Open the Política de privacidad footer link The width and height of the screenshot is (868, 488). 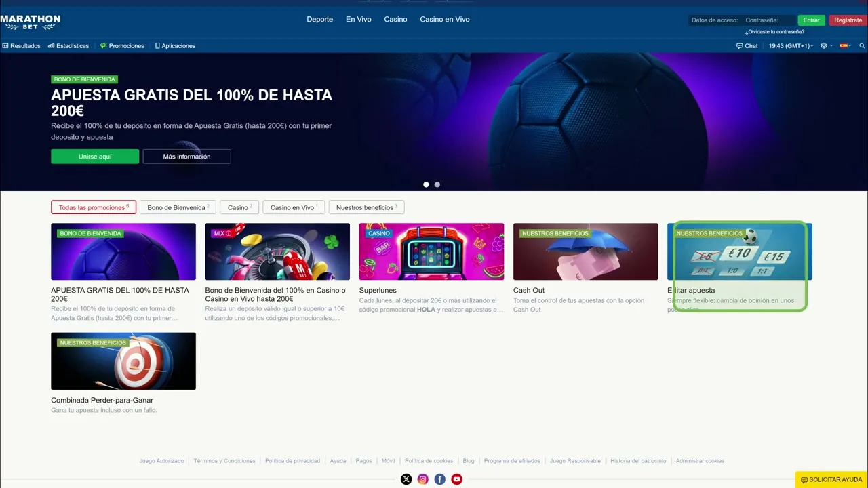[292, 461]
